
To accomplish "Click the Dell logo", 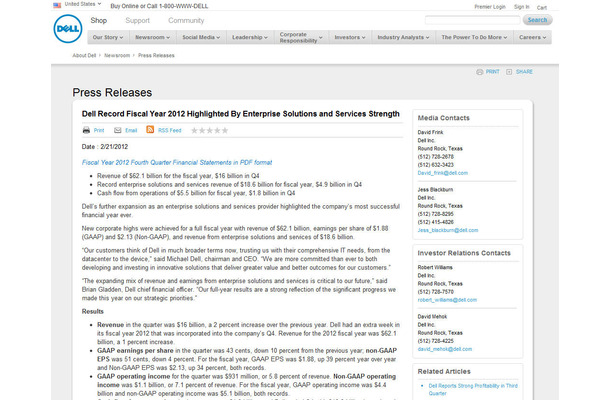I will click(x=68, y=29).
